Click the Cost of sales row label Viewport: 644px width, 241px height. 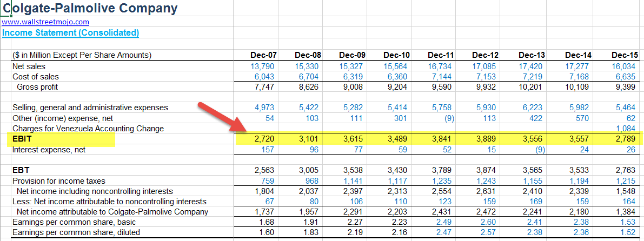click(x=35, y=76)
